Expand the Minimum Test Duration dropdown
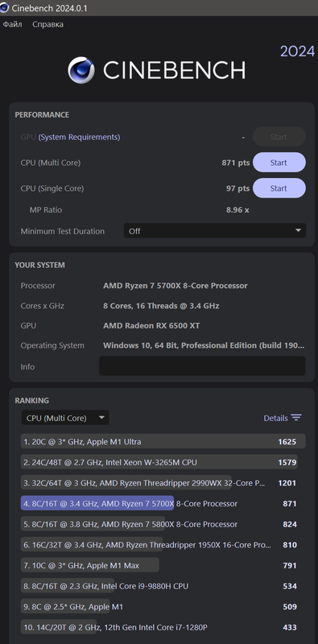This screenshot has width=318, height=644. coord(215,231)
